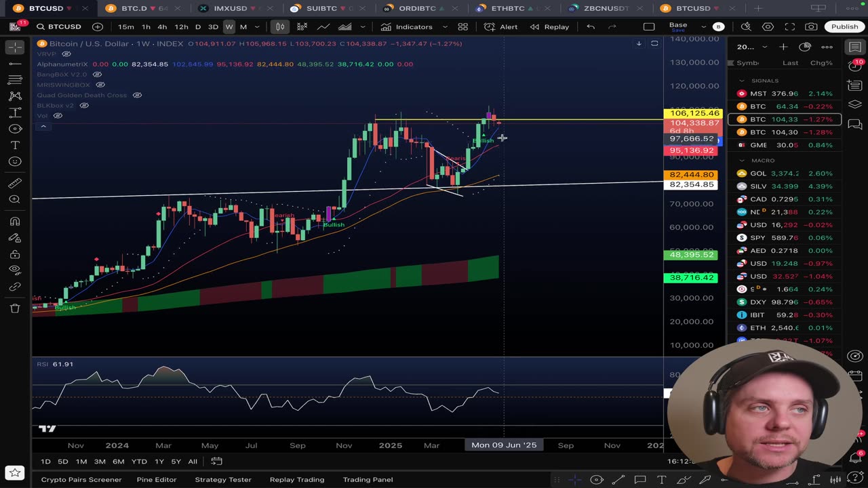Open the candlestick chart type selector
This screenshot has height=488, width=868.
[x=280, y=26]
